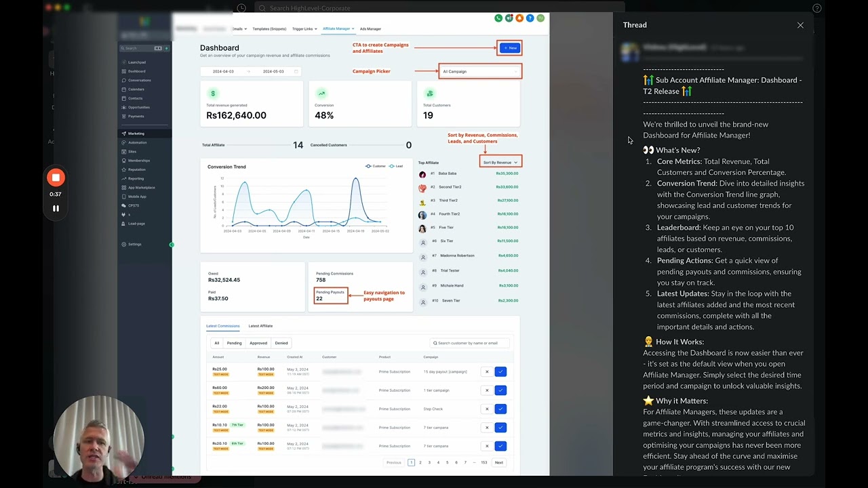The width and height of the screenshot is (868, 488).
Task: Approve the 1 tier campaign commission
Action: (500, 390)
